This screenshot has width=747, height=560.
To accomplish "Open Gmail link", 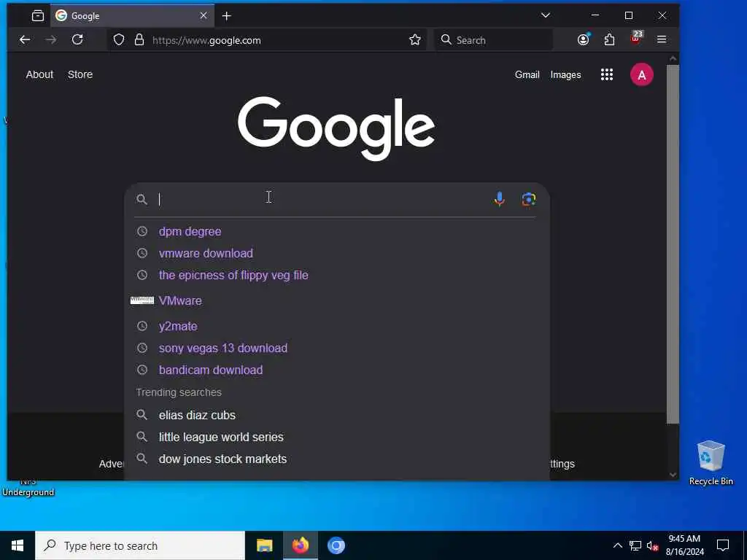I will pyautogui.click(x=527, y=75).
